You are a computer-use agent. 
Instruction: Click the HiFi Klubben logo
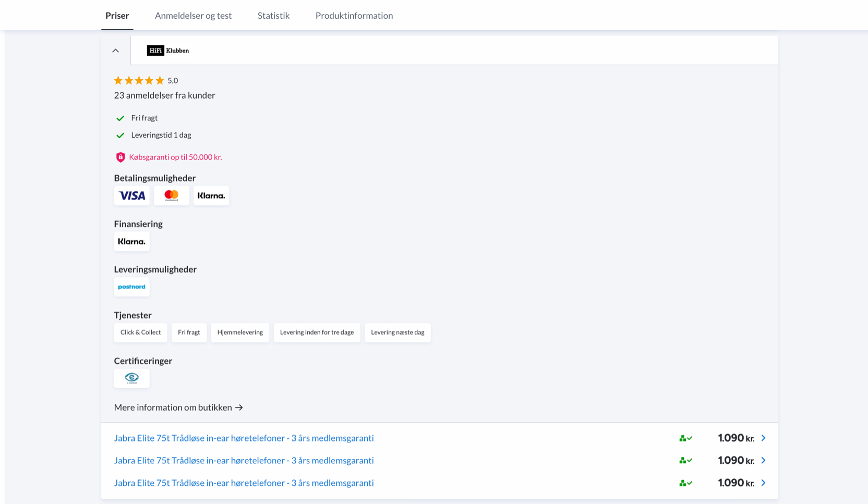(x=168, y=51)
